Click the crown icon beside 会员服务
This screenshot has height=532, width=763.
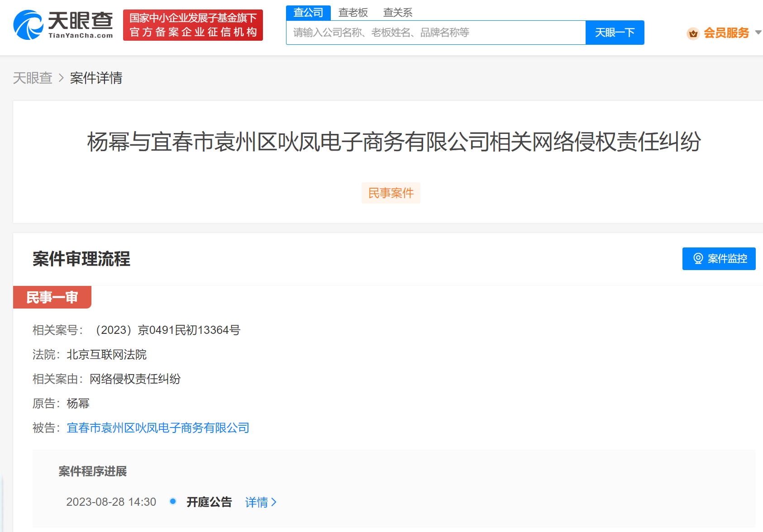(x=692, y=33)
